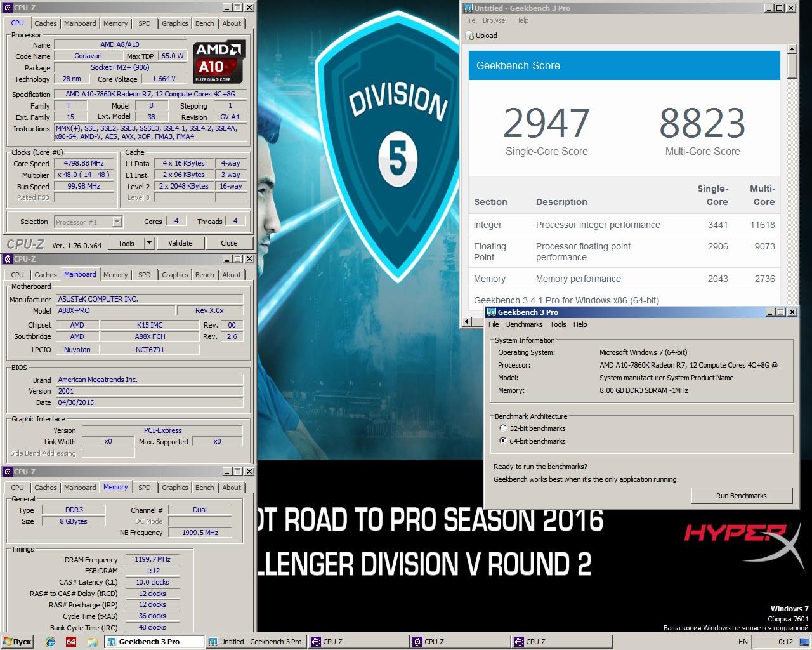
Task: Click the Geekbench 3 Pro system information window title icon
Action: pos(492,312)
